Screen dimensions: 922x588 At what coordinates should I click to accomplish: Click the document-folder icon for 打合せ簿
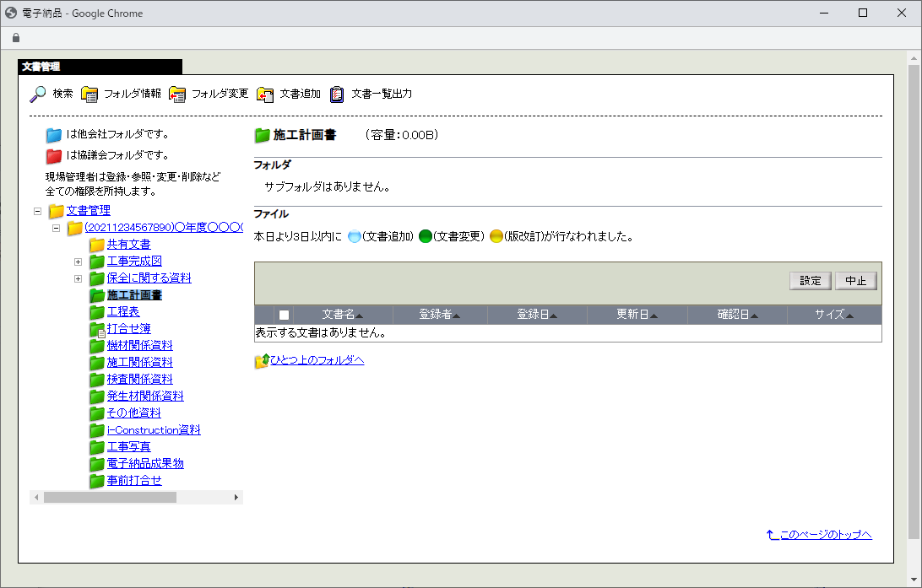(x=97, y=329)
